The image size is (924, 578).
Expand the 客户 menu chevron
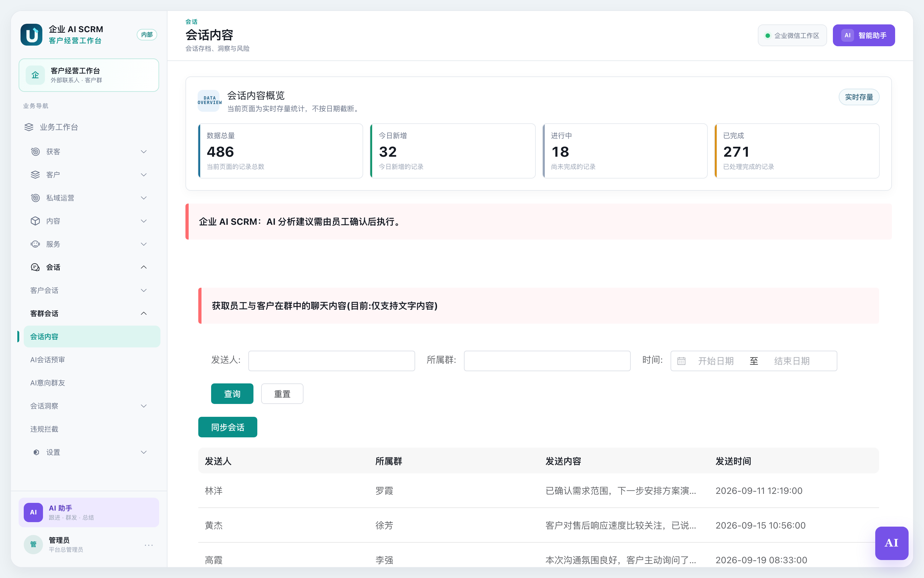click(x=143, y=175)
